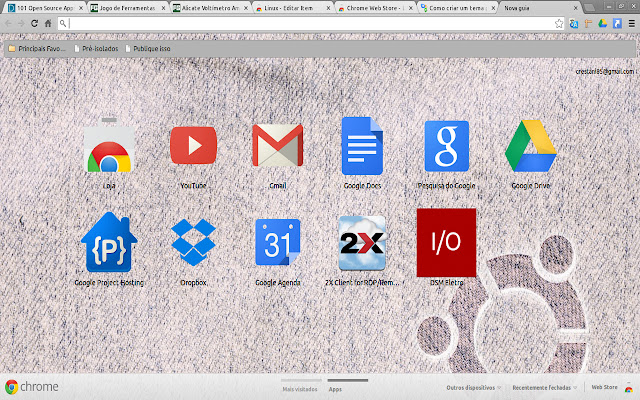
Task: Open the Publique isso bookmark
Action: [148, 49]
